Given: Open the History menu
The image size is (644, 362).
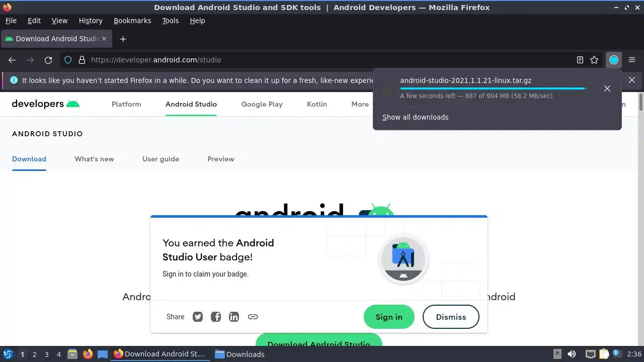Looking at the screenshot, I should (91, 21).
